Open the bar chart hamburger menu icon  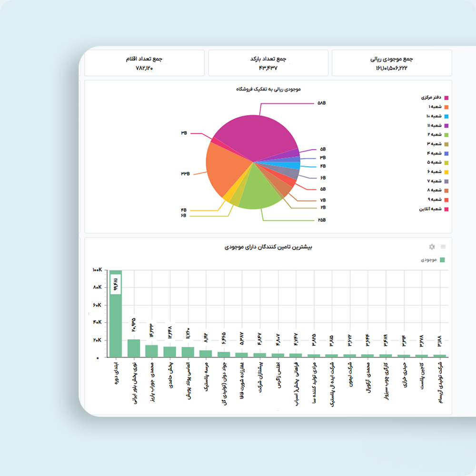[443, 247]
